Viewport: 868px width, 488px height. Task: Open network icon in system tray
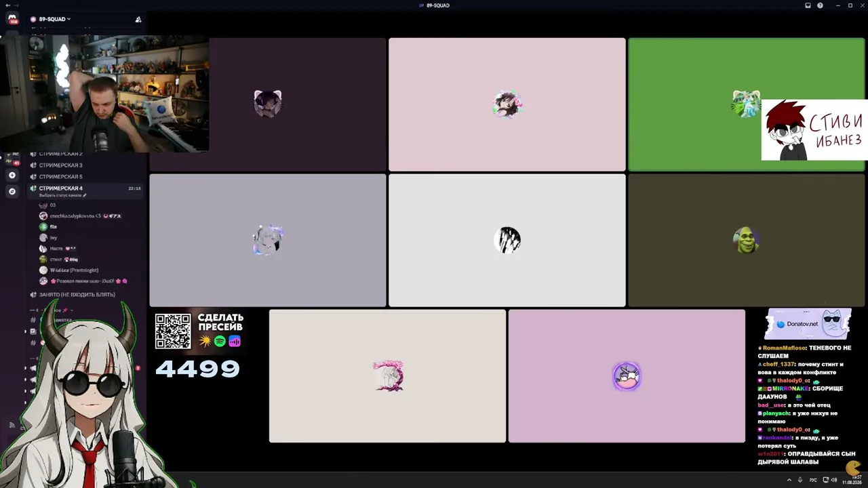(825, 480)
